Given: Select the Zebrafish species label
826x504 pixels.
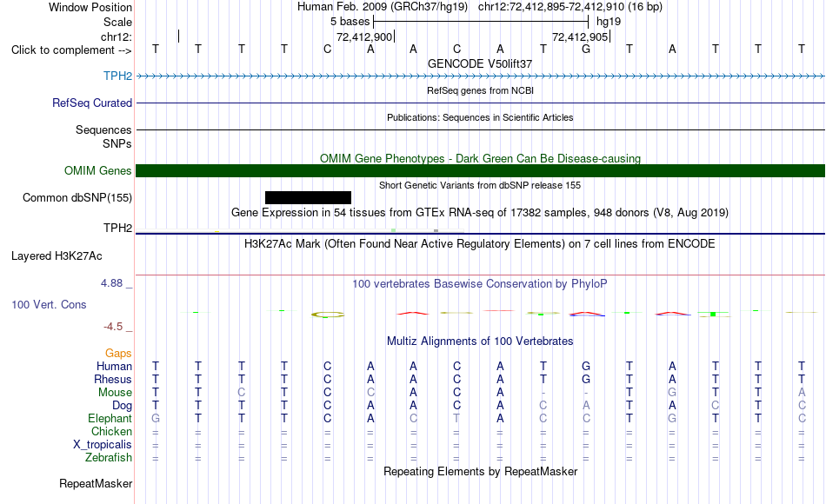Looking at the screenshot, I should (109, 458).
